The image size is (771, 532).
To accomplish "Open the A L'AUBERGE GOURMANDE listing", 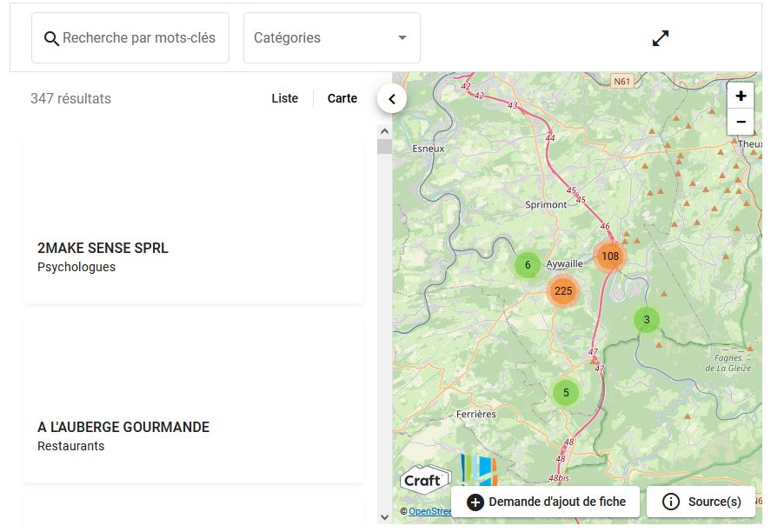I will click(194, 401).
